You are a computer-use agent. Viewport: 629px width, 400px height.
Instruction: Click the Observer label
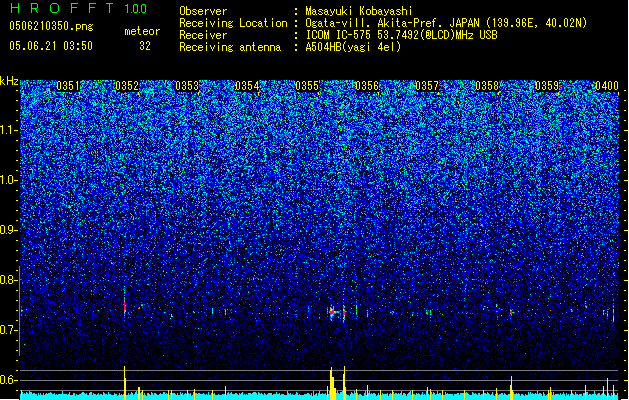[203, 11]
